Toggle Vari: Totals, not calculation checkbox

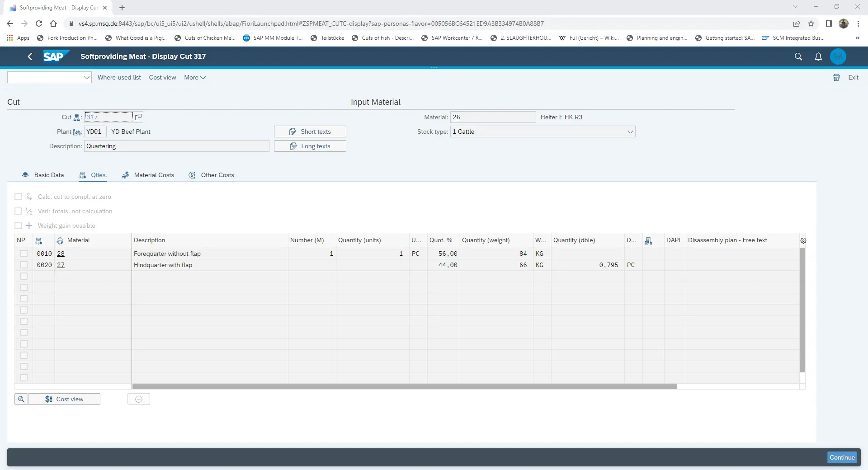(18, 211)
